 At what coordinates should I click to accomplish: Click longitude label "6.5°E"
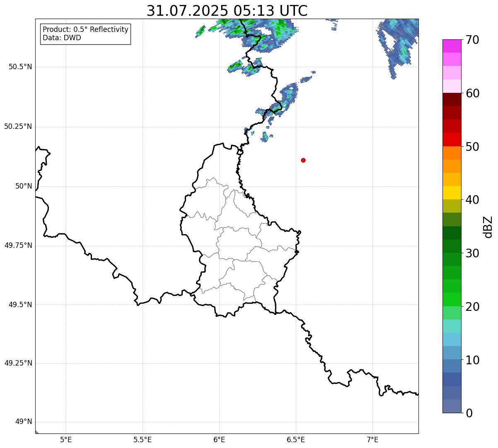coord(296,439)
